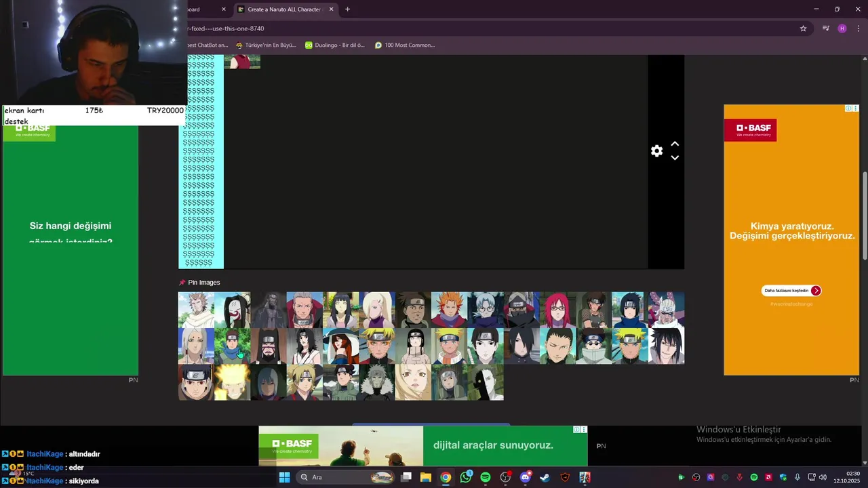Select the Sai image with pale skin

[x=486, y=346]
